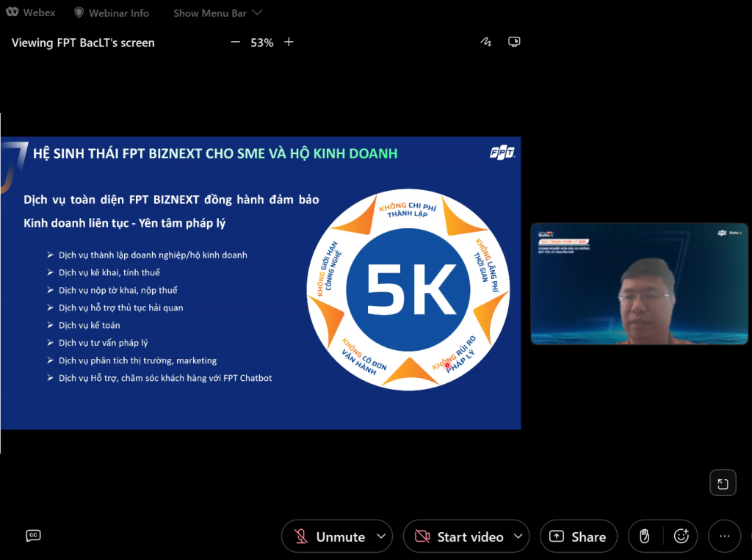Open the reactions smiley icon

(681, 537)
